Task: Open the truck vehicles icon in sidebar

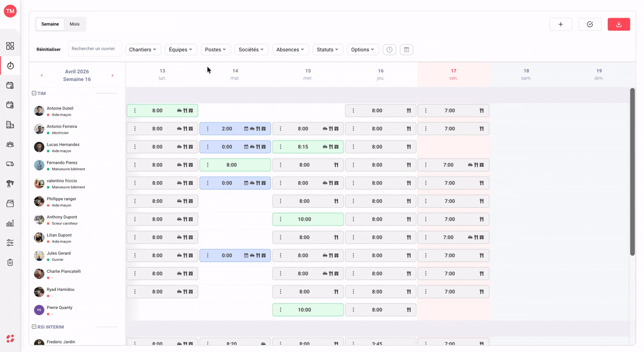Action: pos(10,164)
